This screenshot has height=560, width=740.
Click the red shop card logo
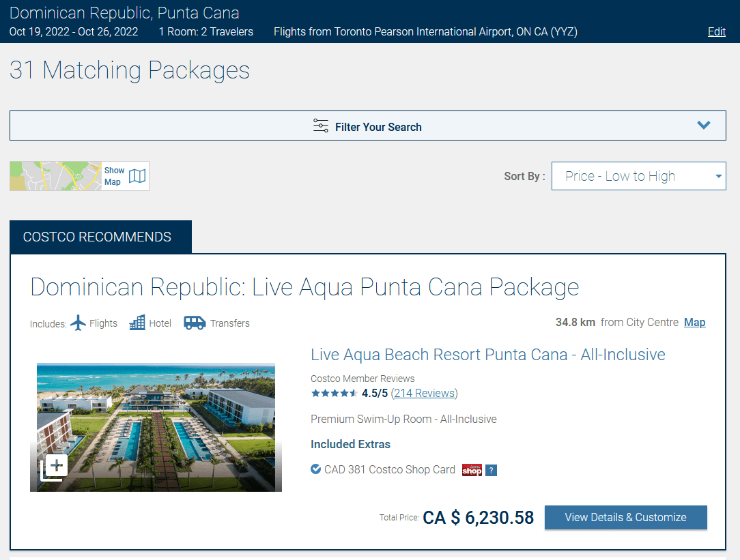pyautogui.click(x=472, y=470)
